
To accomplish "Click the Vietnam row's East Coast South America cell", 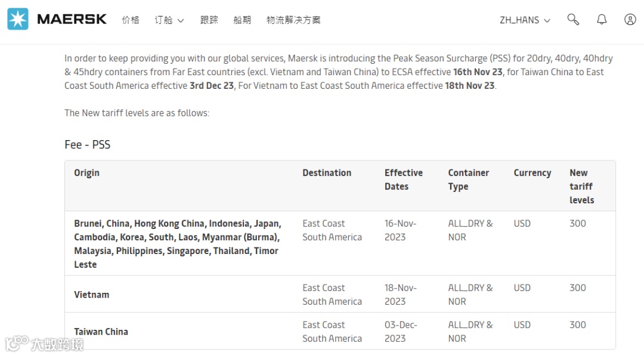I will click(x=332, y=295).
